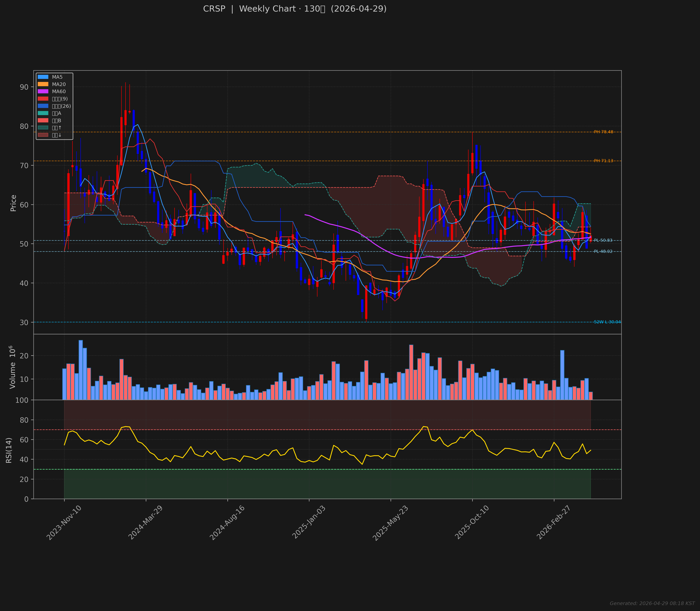Click the red (9) legend swatch
This screenshot has height=611, width=700.
click(43, 99)
